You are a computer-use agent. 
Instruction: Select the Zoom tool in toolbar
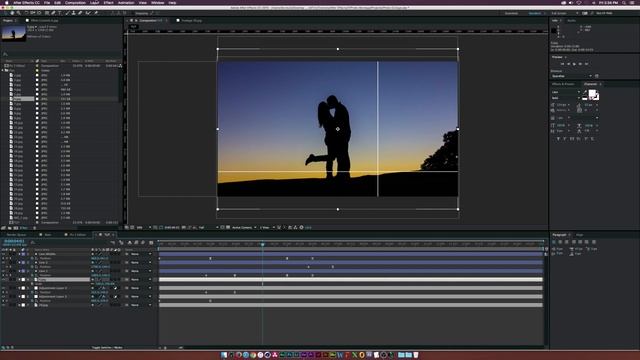coord(19,13)
